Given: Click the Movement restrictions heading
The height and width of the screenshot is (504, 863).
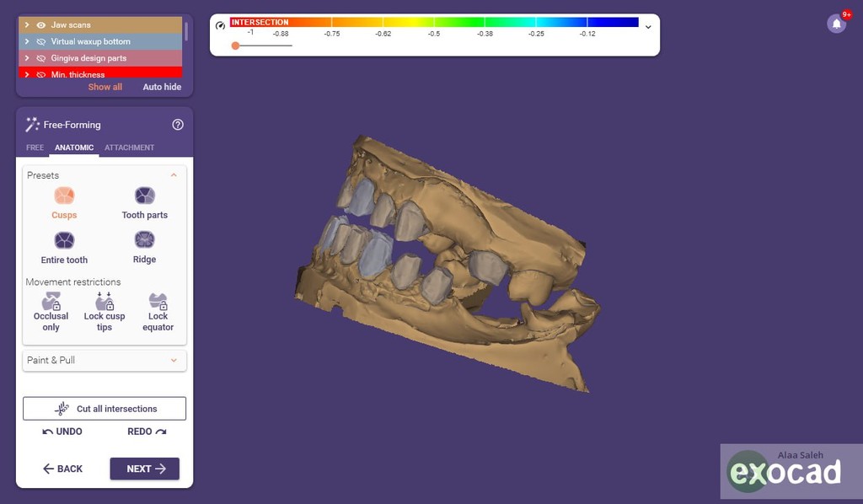Looking at the screenshot, I should [x=72, y=281].
